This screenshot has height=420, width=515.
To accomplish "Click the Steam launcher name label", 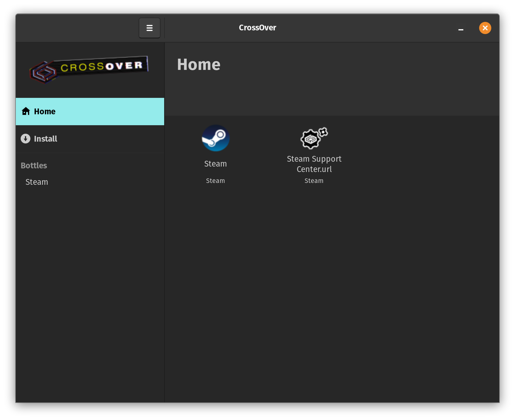I will [216, 164].
